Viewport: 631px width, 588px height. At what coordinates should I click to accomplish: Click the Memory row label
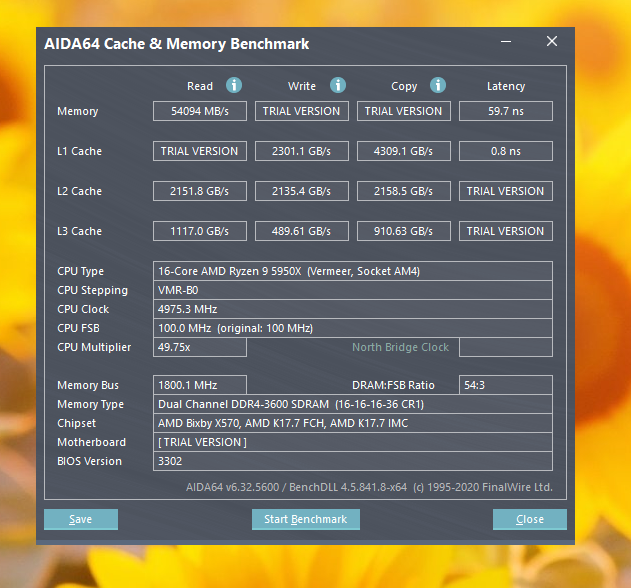click(78, 111)
